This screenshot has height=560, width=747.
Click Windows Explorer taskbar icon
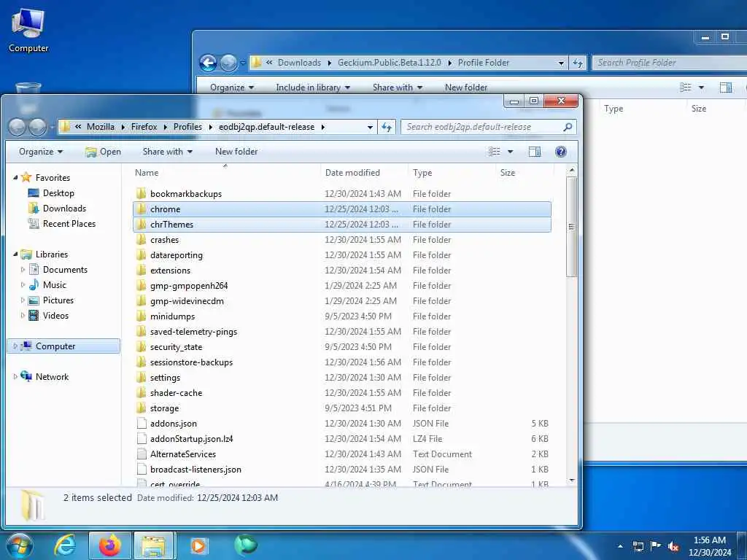pyautogui.click(x=154, y=545)
